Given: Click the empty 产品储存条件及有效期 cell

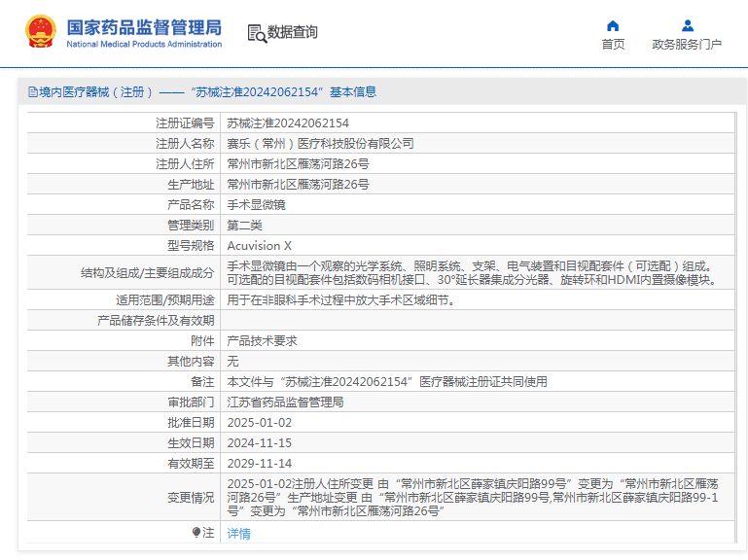Looking at the screenshot, I should pyautogui.click(x=477, y=321).
